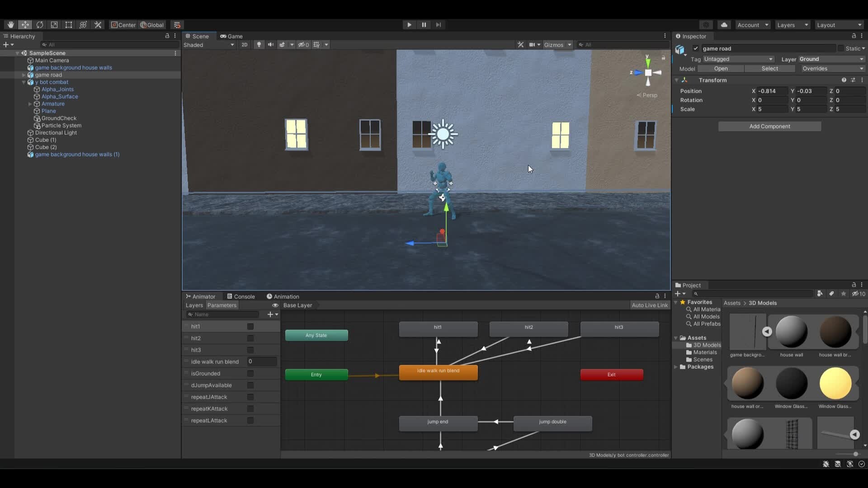The image size is (868, 488).
Task: Activate the Rect transform tool
Action: [x=69, y=25]
